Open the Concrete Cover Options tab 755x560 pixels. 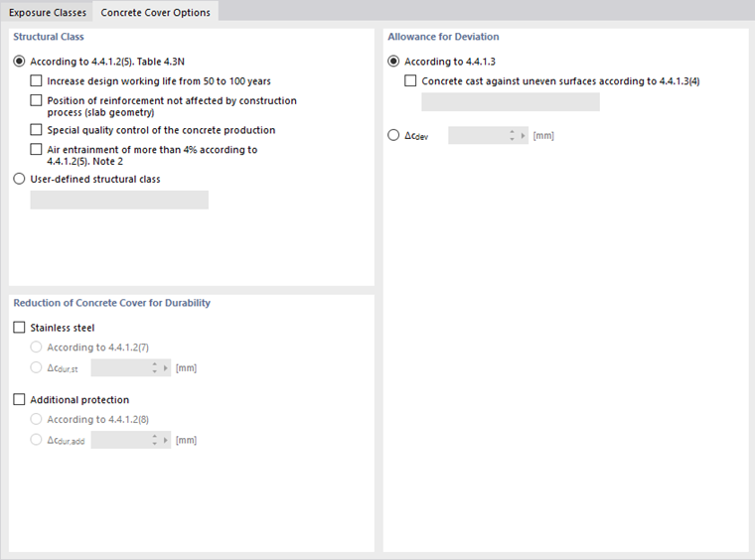click(156, 12)
